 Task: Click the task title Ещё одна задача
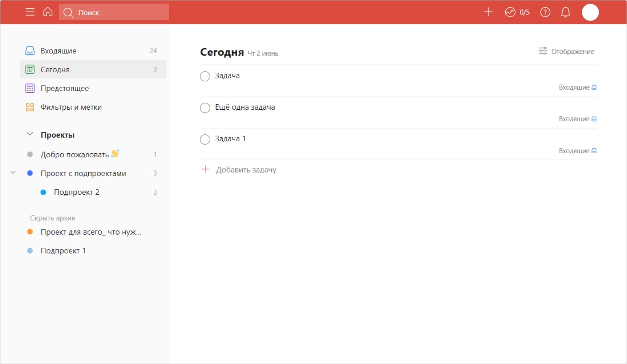(x=245, y=107)
